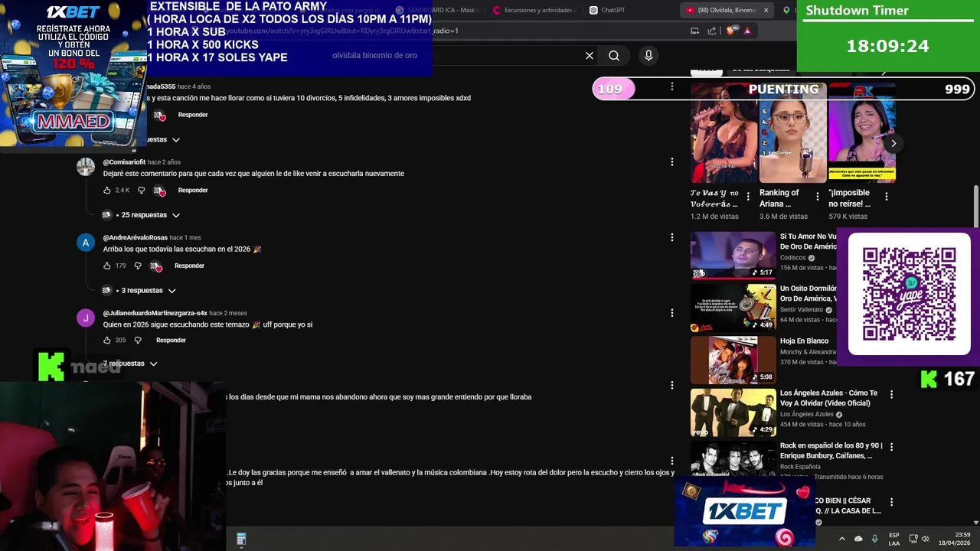The height and width of the screenshot is (551, 980).
Task: Open options menu for Comisariofit's comment
Action: (x=672, y=162)
